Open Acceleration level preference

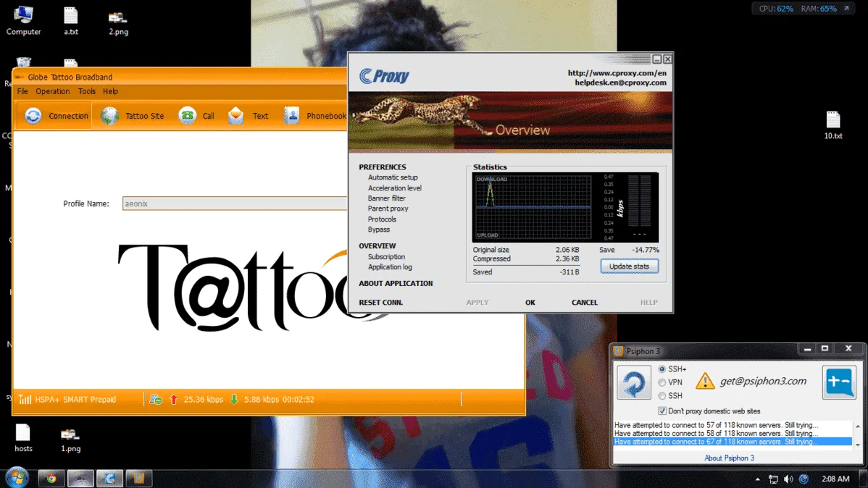[x=395, y=188]
